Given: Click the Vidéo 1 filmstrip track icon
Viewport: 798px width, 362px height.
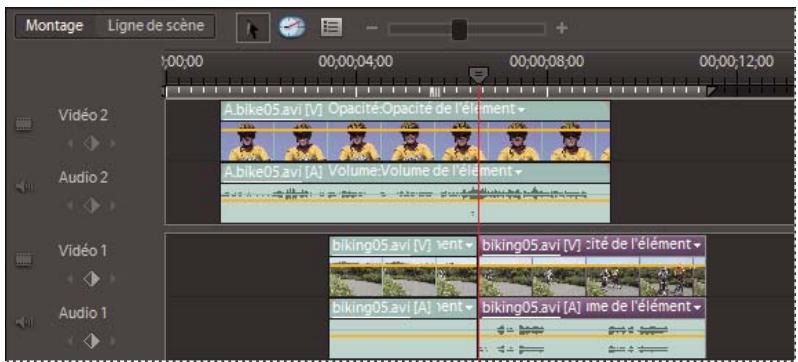Looking at the screenshot, I should click(x=24, y=260).
